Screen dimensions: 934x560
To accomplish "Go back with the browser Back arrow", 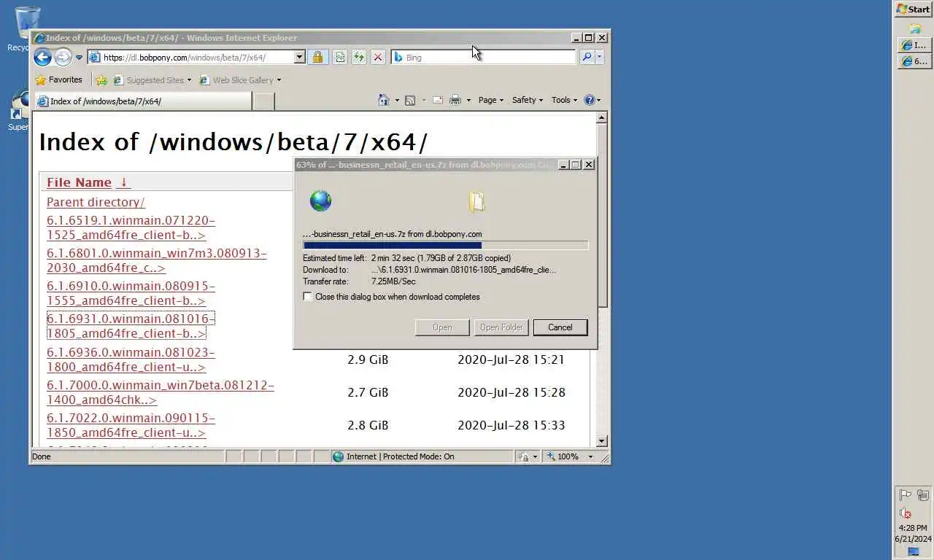I will (x=42, y=57).
